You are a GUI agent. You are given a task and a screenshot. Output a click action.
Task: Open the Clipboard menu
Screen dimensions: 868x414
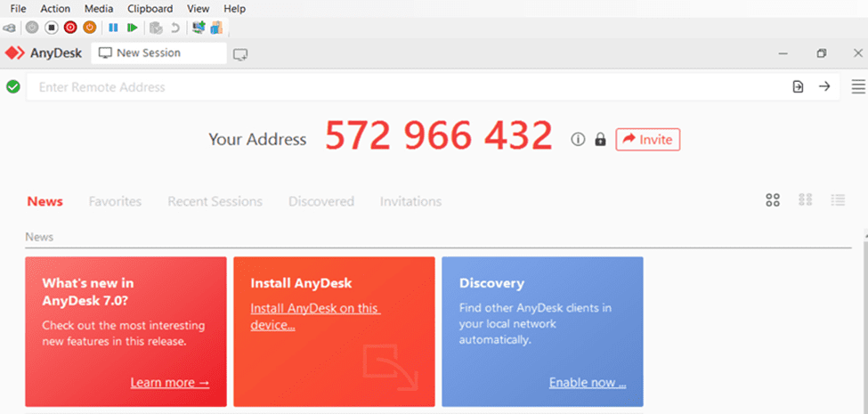click(x=150, y=9)
